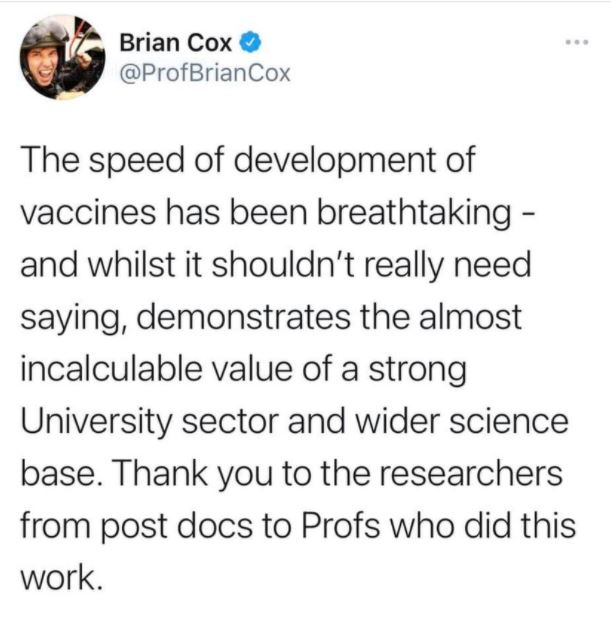Click the display name Brian Cox

pyautogui.click(x=176, y=43)
